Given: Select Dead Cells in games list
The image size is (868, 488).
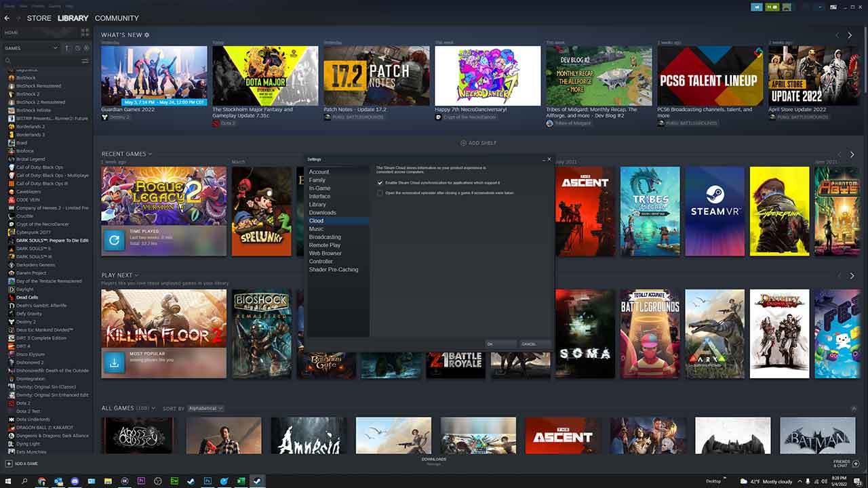Looking at the screenshot, I should (27, 298).
